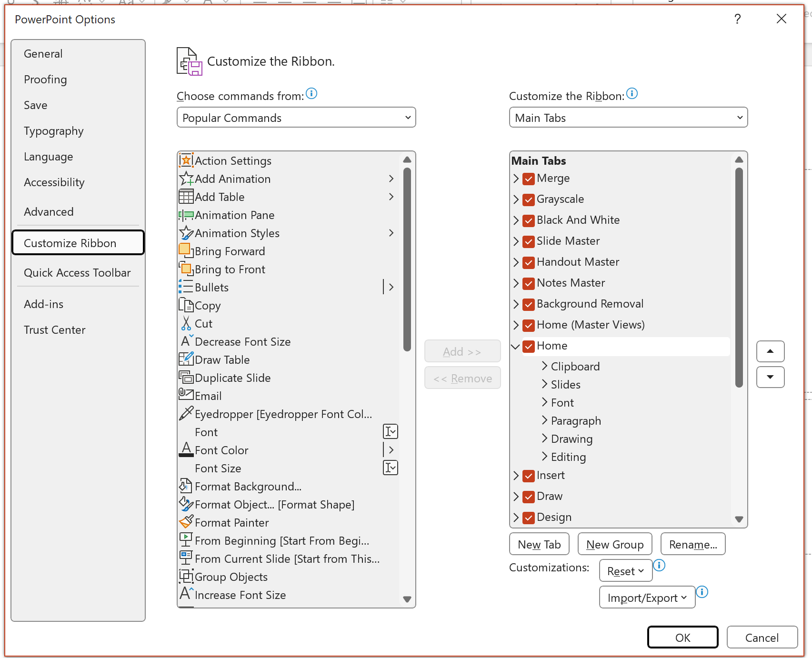
Task: Open the Font combo box control
Action: (391, 432)
